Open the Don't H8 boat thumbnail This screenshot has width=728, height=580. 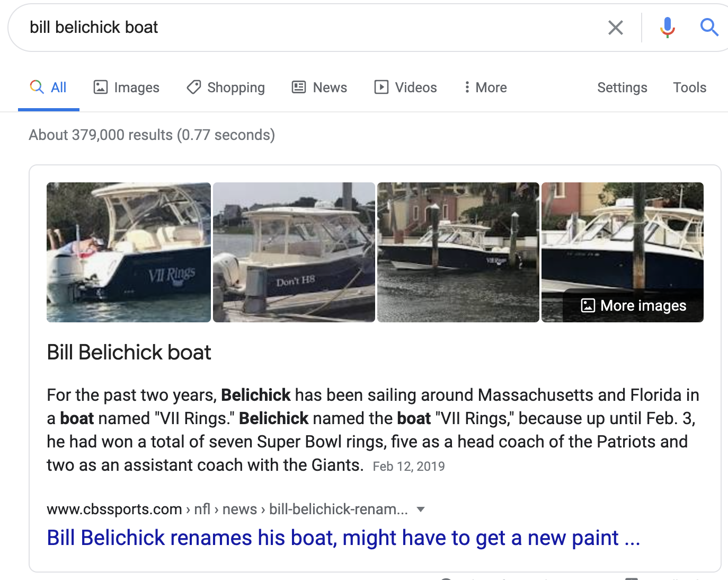tap(294, 252)
